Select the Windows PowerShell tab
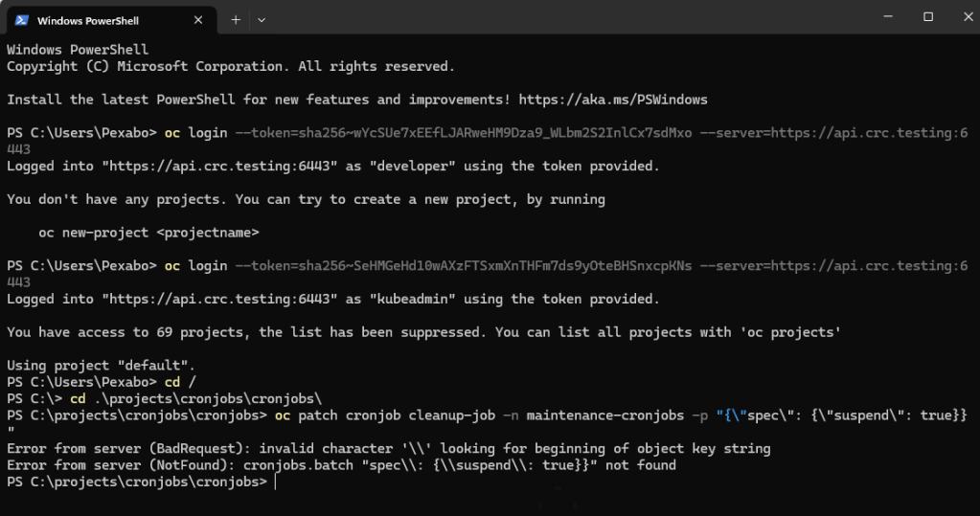Screen dimensions: 980x516 coord(111,20)
